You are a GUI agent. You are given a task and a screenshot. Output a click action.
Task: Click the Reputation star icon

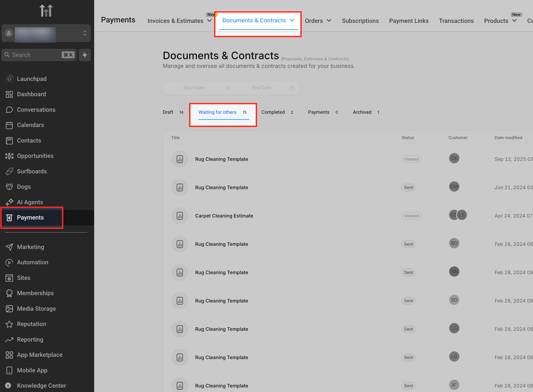click(x=9, y=324)
